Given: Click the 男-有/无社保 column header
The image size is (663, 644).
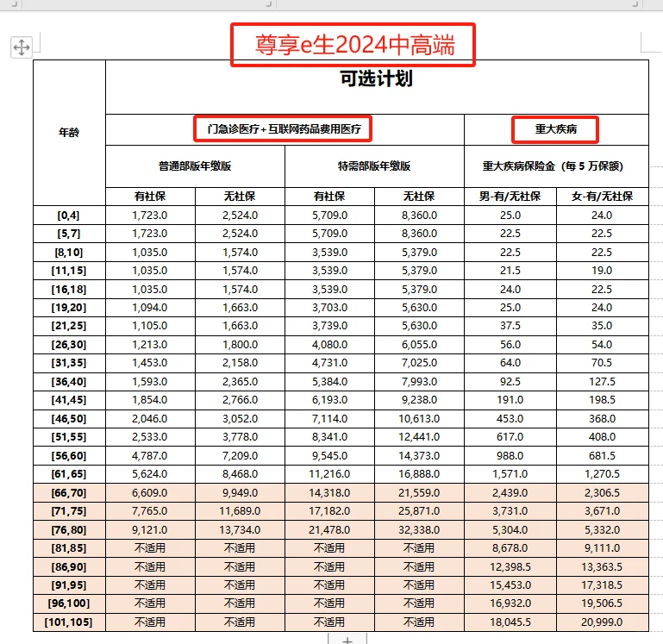Looking at the screenshot, I should (510, 197).
